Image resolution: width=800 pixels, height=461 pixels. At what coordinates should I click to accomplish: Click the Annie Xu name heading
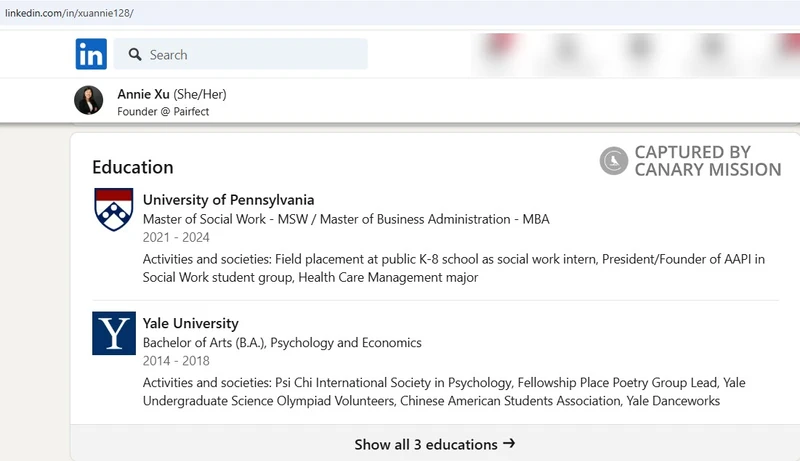143,94
